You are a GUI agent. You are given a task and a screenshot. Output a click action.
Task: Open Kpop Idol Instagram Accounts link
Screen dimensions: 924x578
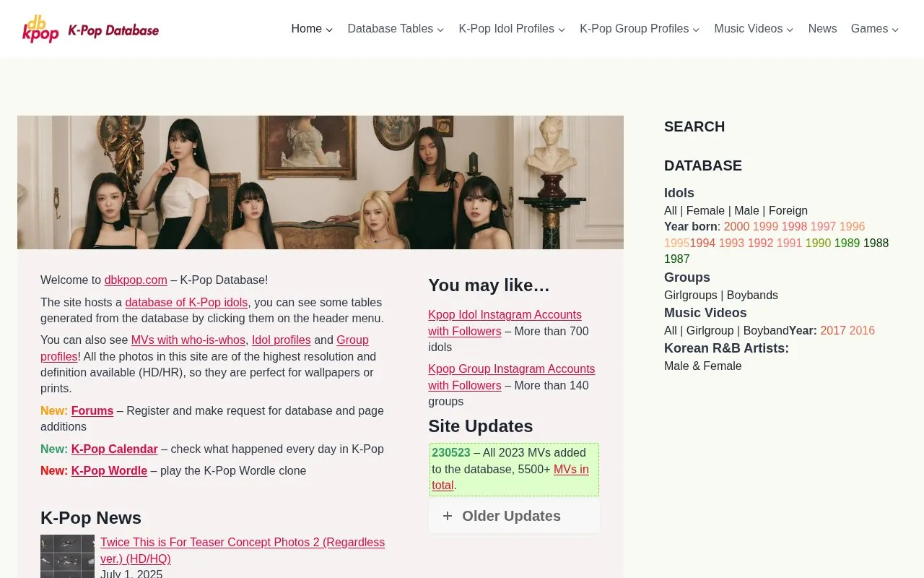(x=505, y=323)
